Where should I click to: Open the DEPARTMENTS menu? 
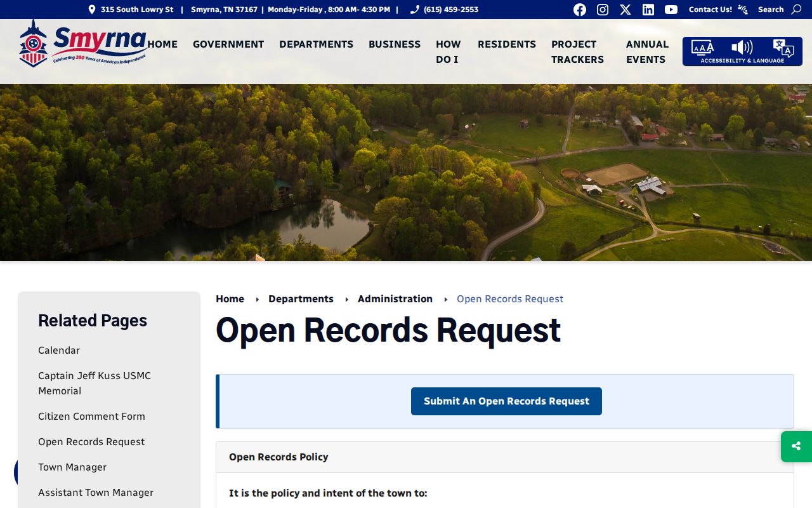(316, 44)
